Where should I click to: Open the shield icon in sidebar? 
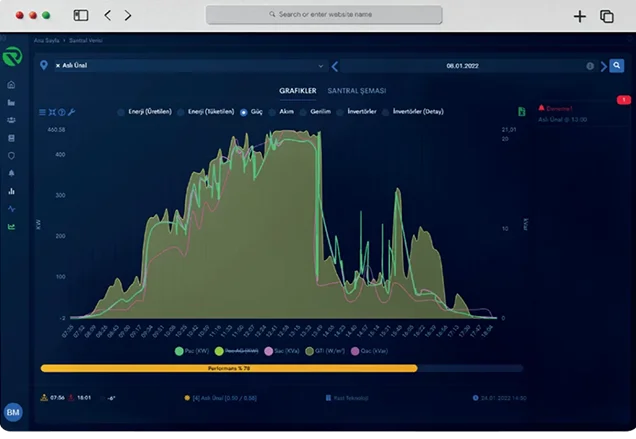pyautogui.click(x=11, y=156)
